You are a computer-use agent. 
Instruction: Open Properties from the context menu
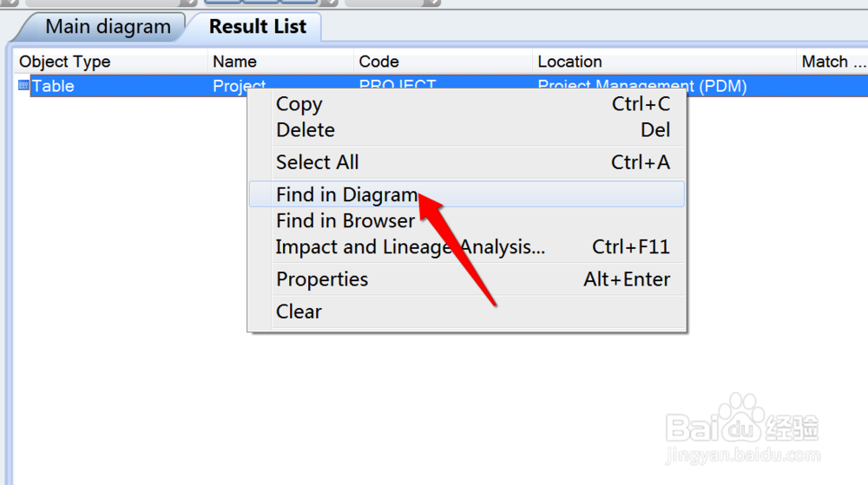tap(322, 279)
